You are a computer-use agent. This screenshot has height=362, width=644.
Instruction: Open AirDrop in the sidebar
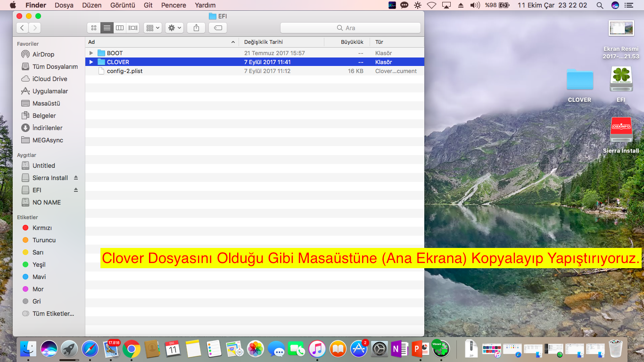pyautogui.click(x=43, y=54)
